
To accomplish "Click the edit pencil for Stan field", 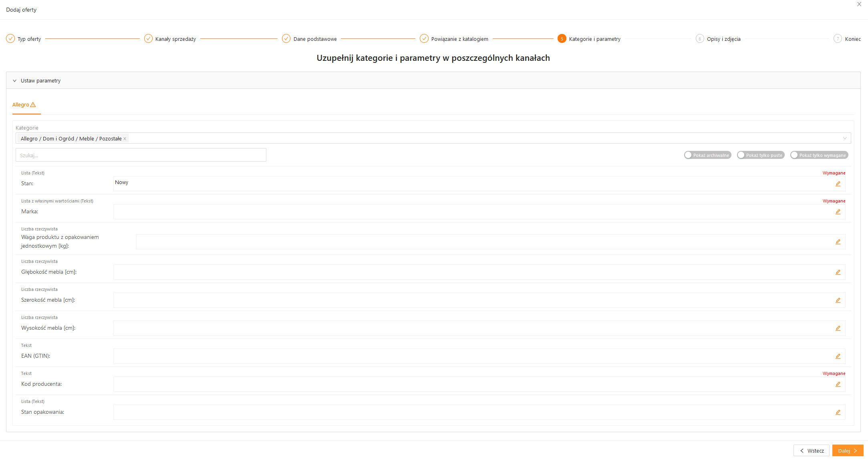I will click(x=838, y=184).
